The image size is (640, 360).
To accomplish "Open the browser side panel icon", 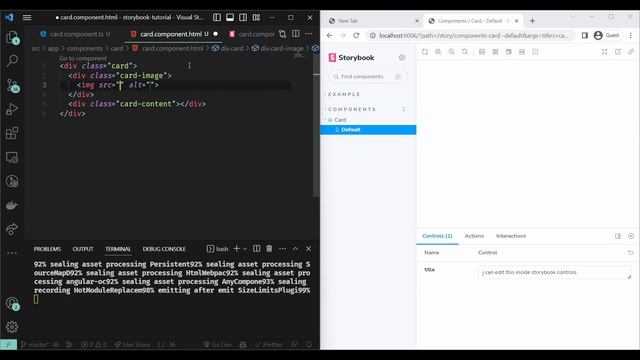I will pos(584,36).
